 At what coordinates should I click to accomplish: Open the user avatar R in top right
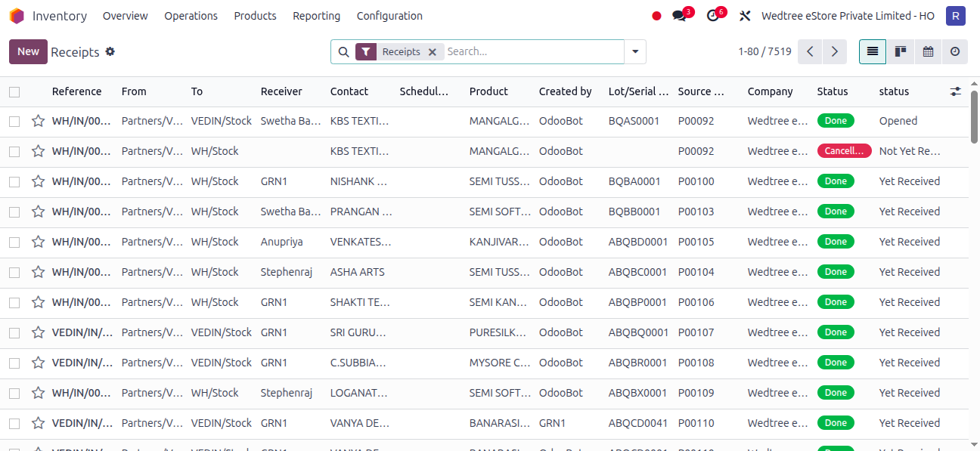point(955,15)
